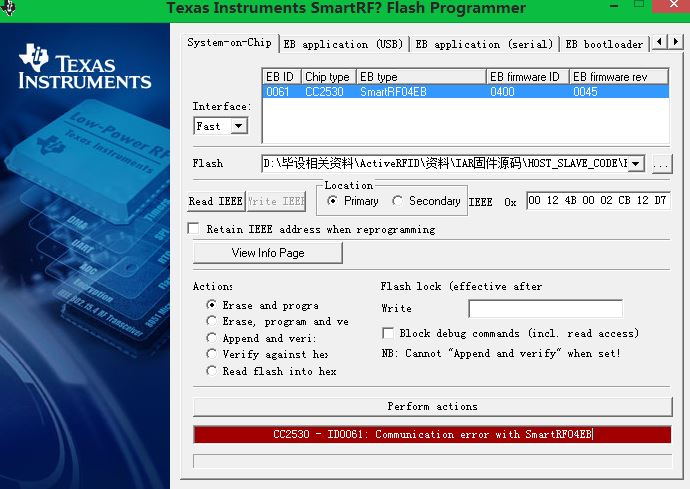Enable Block debug commands checkbox
Viewport: 690px width, 489px height.
tap(388, 333)
